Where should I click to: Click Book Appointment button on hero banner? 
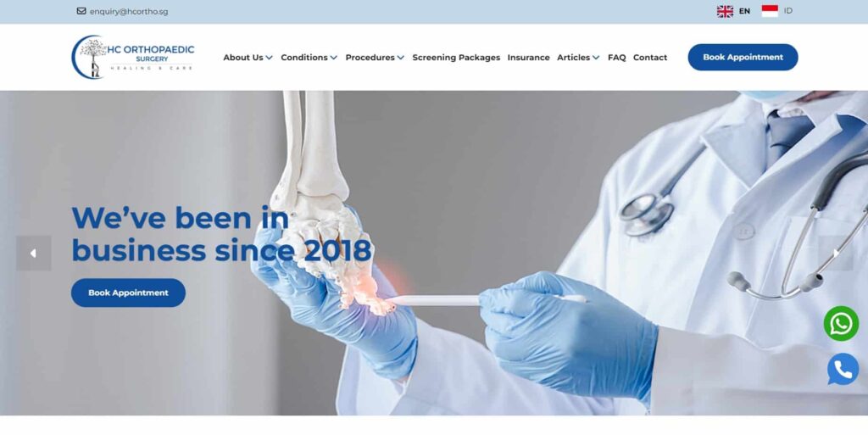point(129,293)
